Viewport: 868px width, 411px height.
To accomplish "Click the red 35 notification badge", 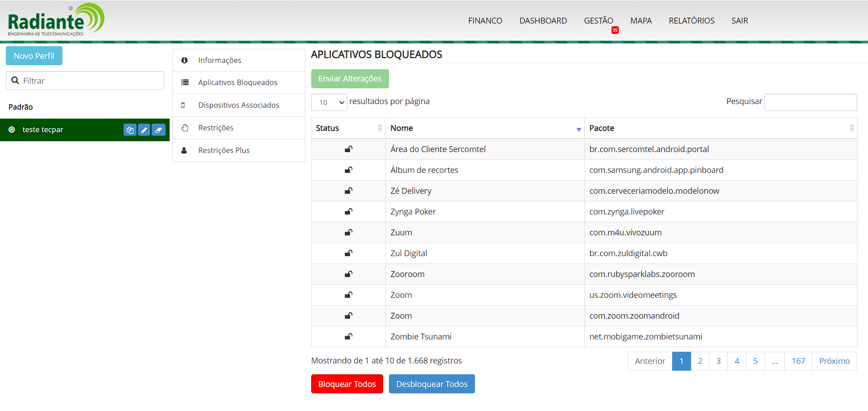I will 615,30.
